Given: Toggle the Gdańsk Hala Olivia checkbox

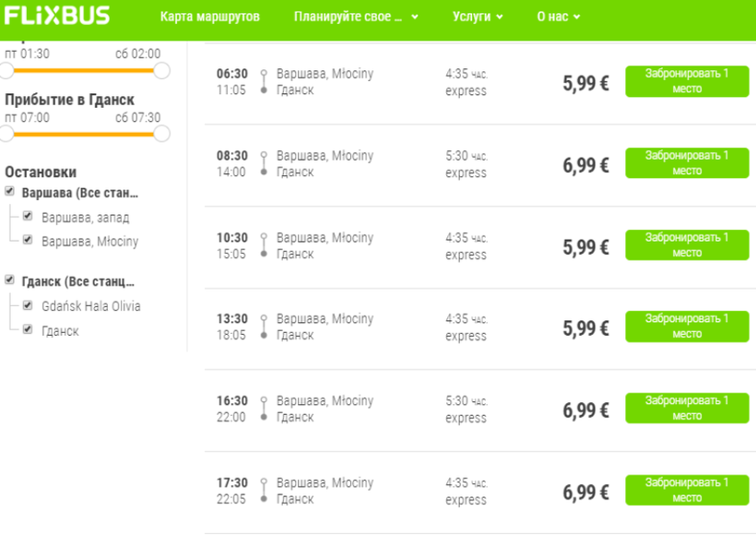Looking at the screenshot, I should pyautogui.click(x=28, y=305).
